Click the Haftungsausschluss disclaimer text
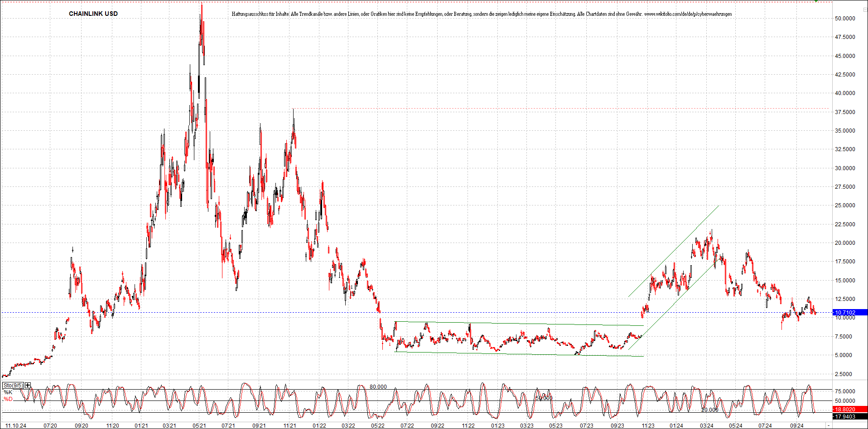 437,14
